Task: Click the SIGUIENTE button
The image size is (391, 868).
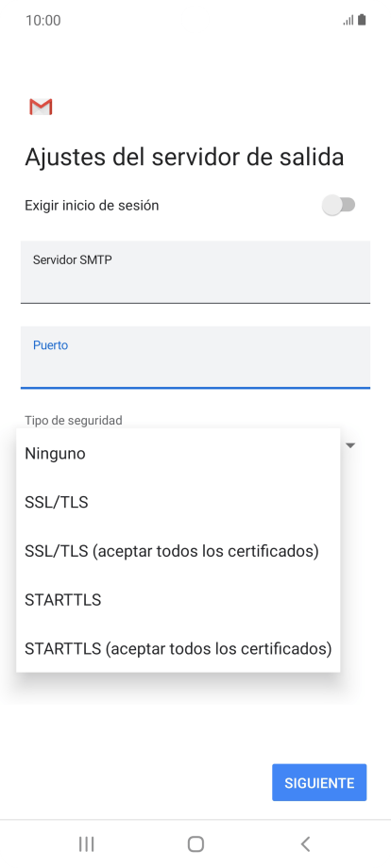Action: coord(319,783)
